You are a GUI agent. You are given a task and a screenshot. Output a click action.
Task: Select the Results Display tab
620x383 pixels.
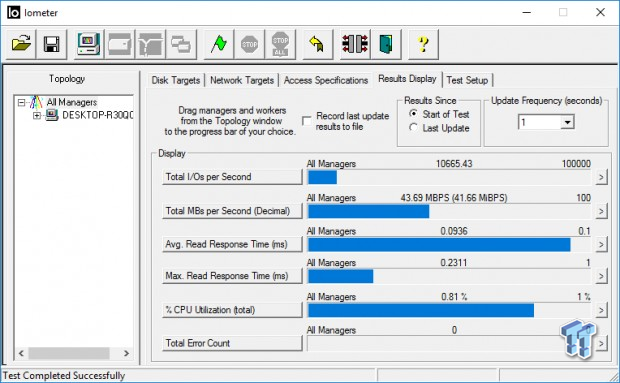pyautogui.click(x=407, y=79)
